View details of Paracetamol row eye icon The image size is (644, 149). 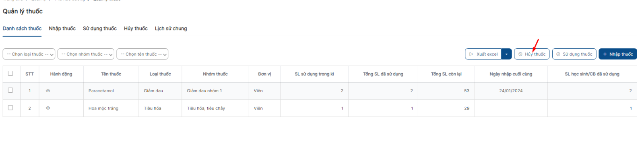(x=48, y=91)
